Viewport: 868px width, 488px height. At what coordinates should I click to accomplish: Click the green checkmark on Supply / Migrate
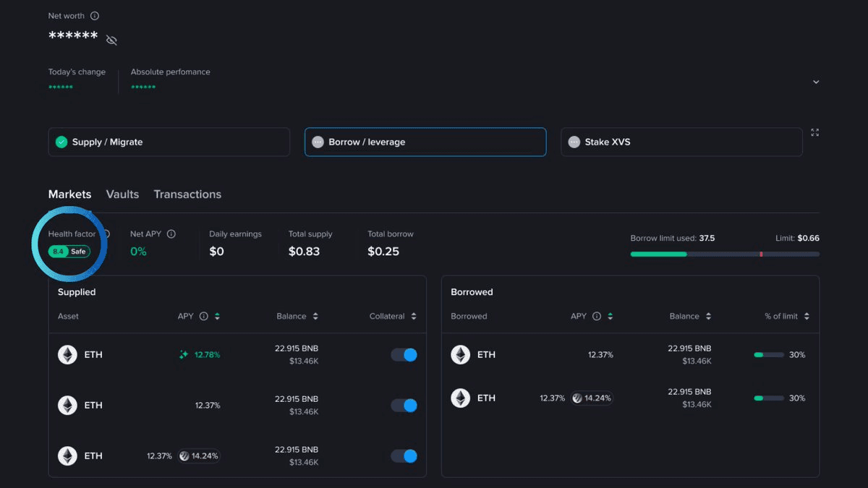click(x=61, y=142)
